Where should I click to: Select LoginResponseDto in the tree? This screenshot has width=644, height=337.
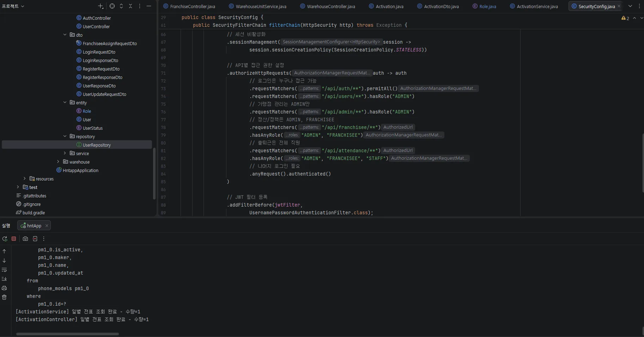[97, 60]
